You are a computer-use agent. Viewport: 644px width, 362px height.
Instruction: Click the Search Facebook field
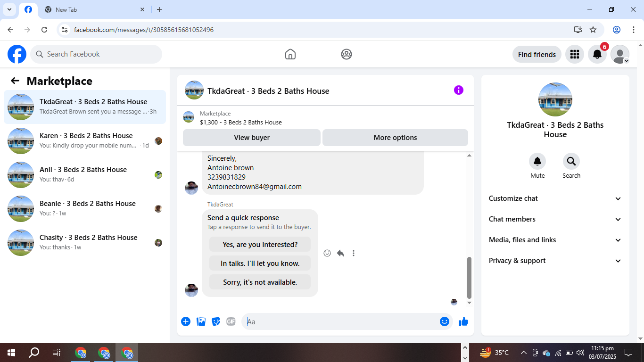(96, 54)
